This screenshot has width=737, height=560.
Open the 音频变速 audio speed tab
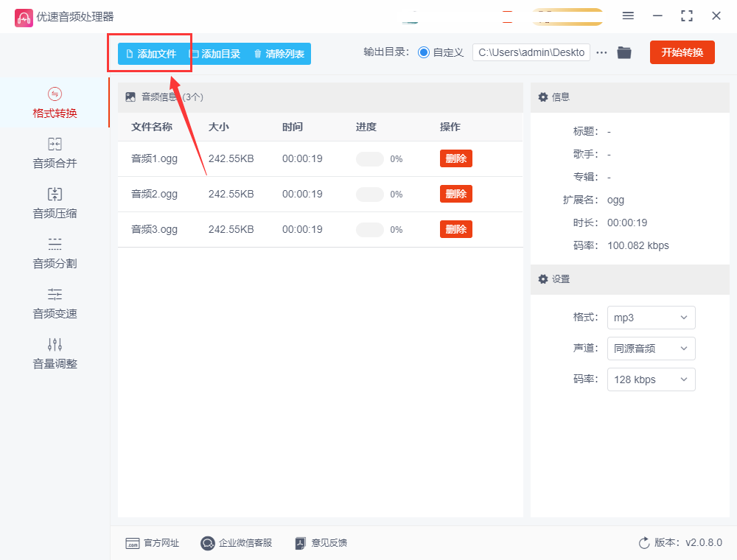pos(55,304)
